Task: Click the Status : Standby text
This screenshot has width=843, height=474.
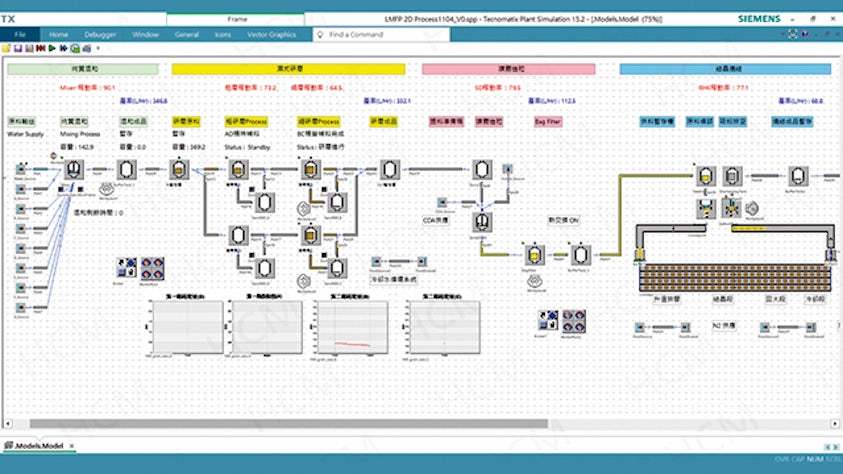Action: (247, 147)
